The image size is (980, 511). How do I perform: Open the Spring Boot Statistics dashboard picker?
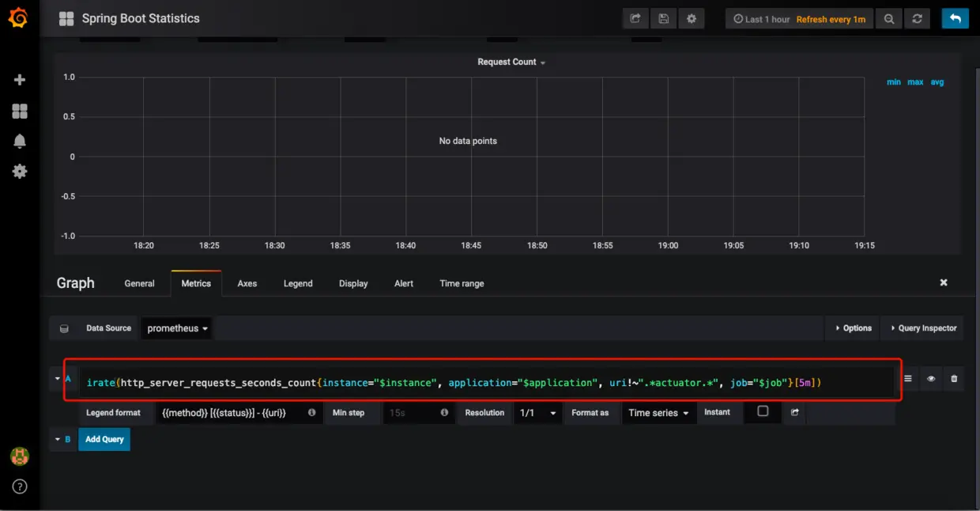coord(141,18)
